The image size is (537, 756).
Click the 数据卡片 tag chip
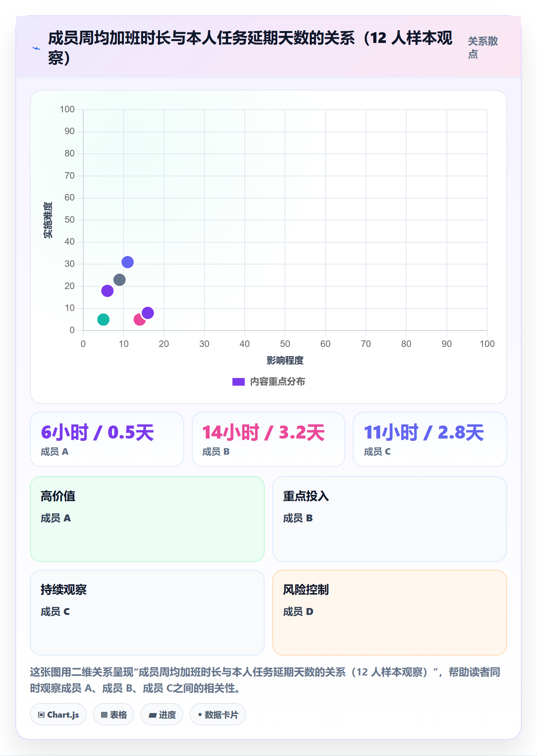218,715
